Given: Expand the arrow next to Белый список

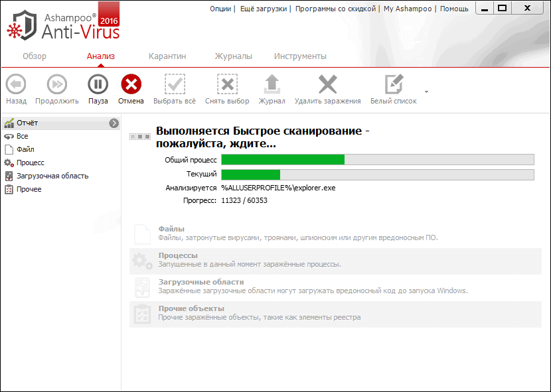Looking at the screenshot, I should click(x=426, y=92).
